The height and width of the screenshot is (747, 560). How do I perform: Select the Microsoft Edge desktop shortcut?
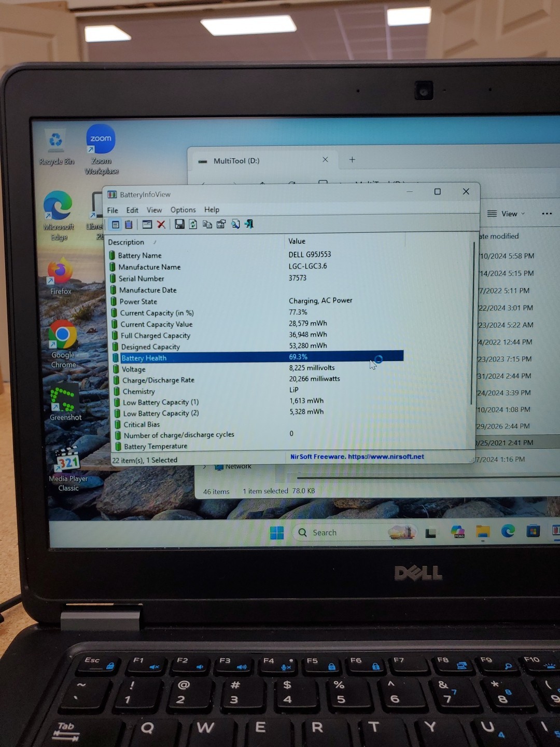point(58,216)
